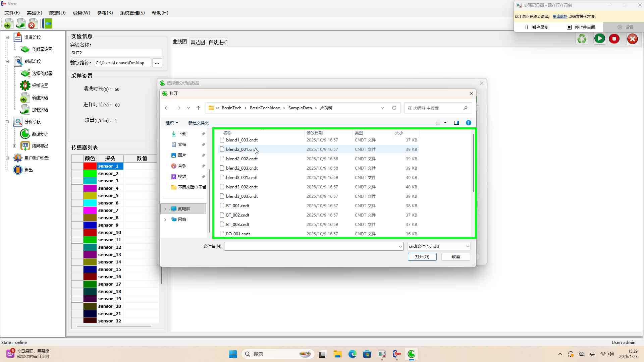Open the cndt file type dropdown
This screenshot has height=362, width=644.
point(439,246)
